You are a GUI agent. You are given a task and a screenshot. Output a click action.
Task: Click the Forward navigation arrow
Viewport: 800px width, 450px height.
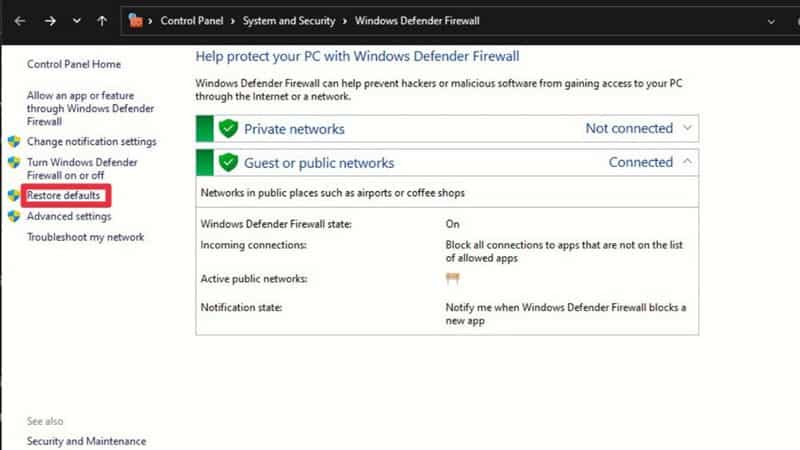[50, 20]
